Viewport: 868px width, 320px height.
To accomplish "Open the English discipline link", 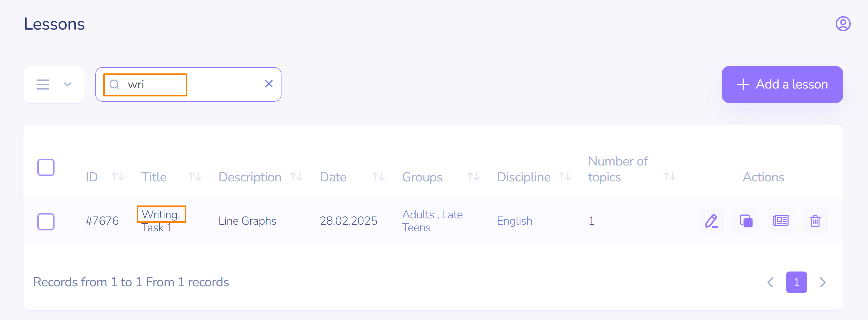I will click(x=514, y=221).
